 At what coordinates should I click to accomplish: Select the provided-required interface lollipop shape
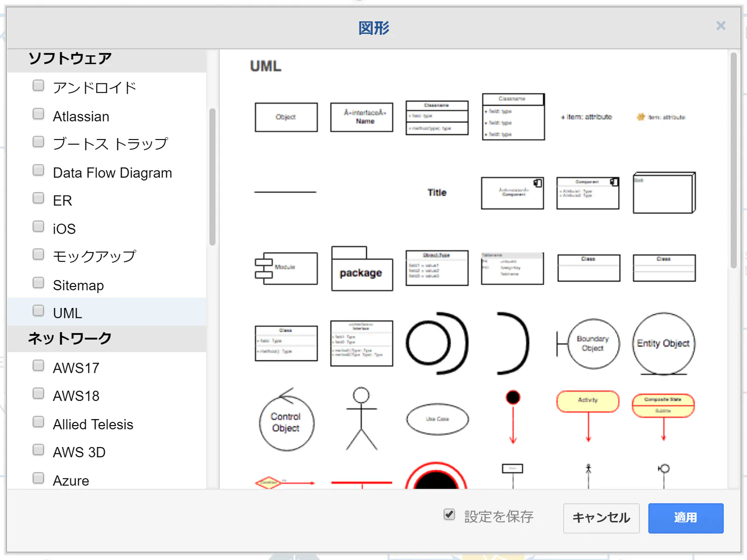pos(437,344)
